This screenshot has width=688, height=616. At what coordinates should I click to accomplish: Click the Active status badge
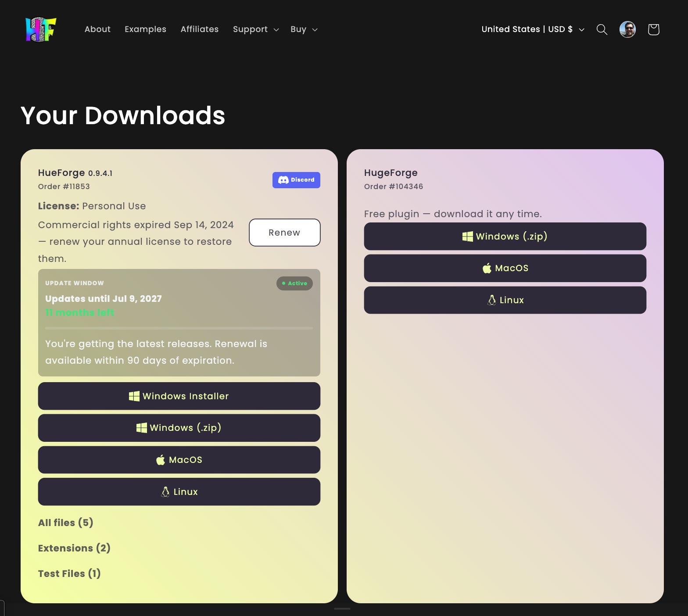[x=294, y=283]
